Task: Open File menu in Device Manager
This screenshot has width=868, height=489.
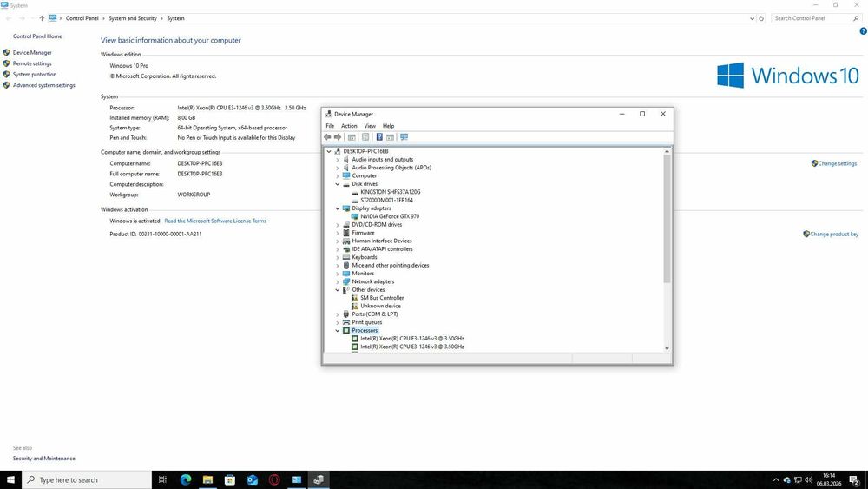Action: point(330,126)
